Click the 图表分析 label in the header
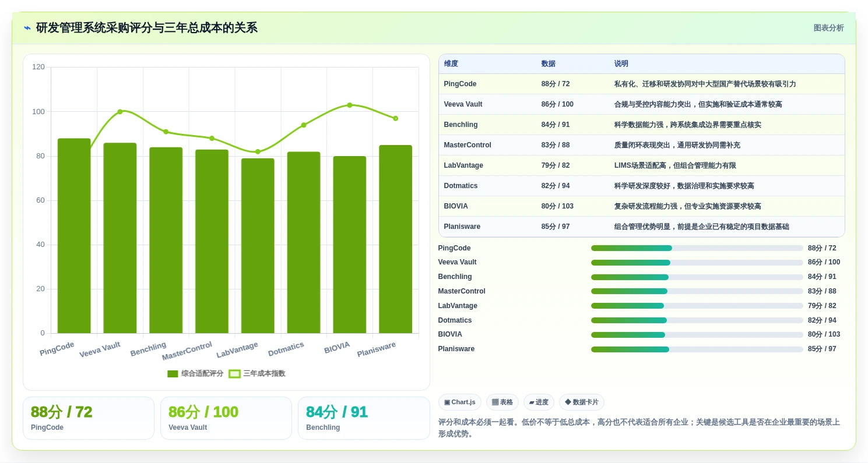Viewport: 868px width, 463px height. (x=828, y=28)
